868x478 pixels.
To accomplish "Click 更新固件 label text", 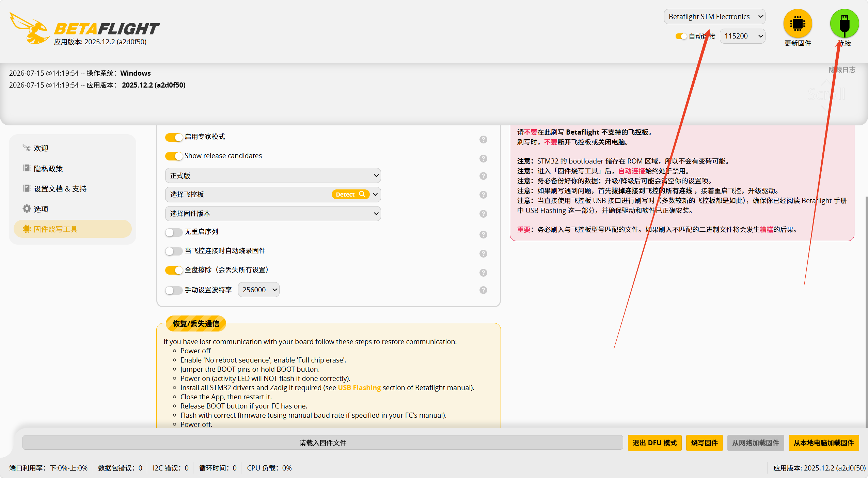I will (x=798, y=43).
